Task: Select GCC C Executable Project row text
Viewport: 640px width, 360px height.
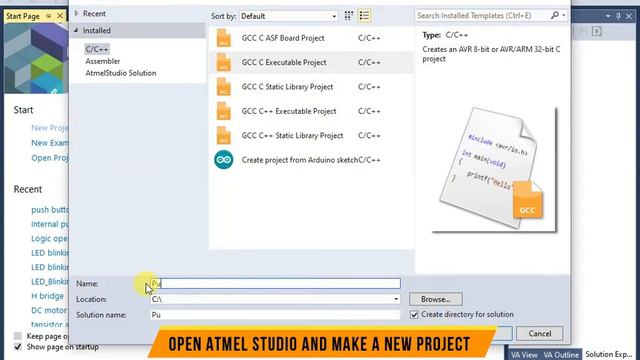Action: [284, 62]
